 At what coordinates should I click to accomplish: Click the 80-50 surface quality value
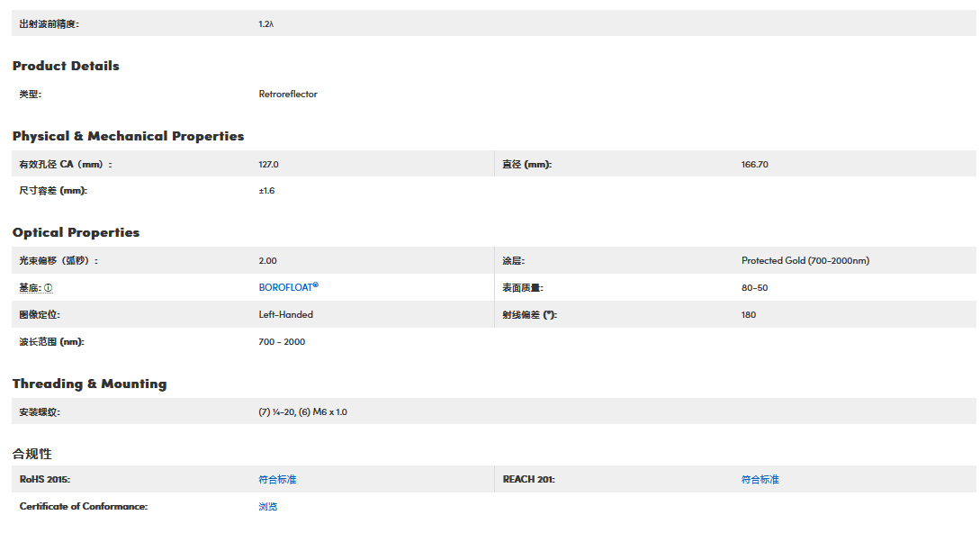click(x=754, y=287)
